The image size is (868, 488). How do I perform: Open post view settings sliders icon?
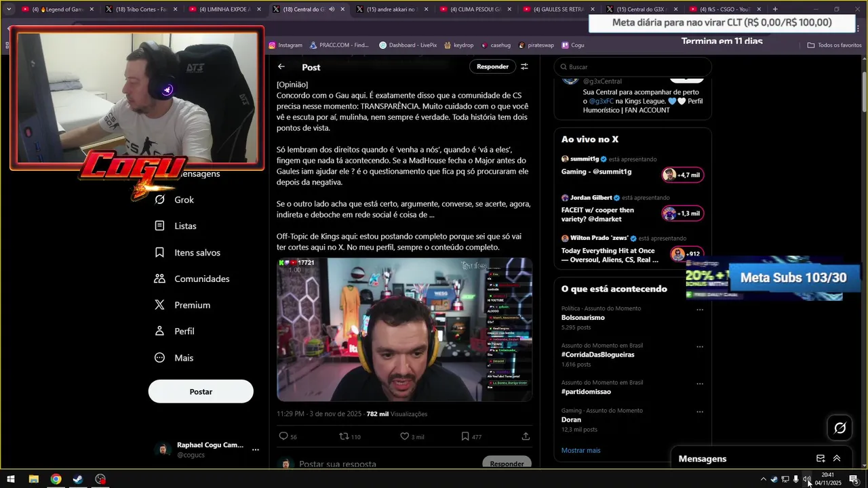point(524,66)
